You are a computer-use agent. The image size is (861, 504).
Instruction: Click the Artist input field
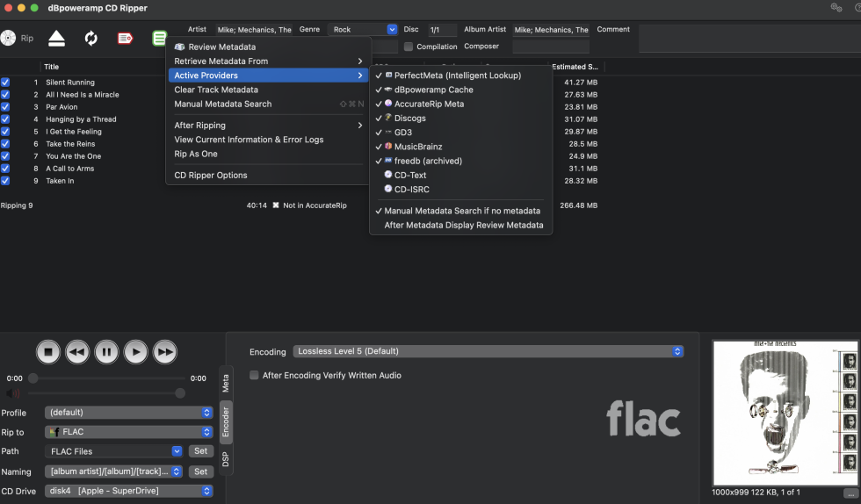(x=253, y=30)
